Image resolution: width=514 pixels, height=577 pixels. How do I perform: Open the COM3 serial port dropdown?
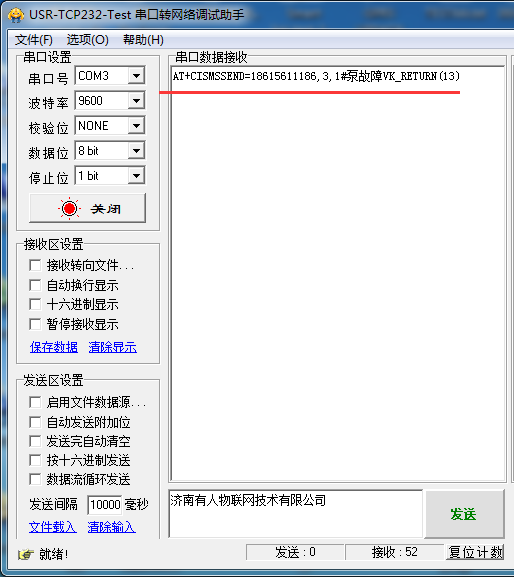pyautogui.click(x=137, y=76)
